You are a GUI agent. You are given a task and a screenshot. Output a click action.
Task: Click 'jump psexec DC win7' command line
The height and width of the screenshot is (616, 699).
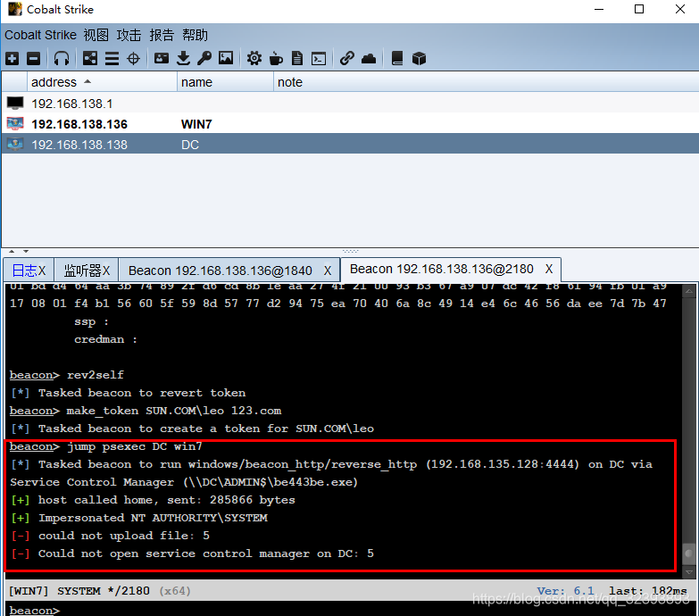[106, 446]
